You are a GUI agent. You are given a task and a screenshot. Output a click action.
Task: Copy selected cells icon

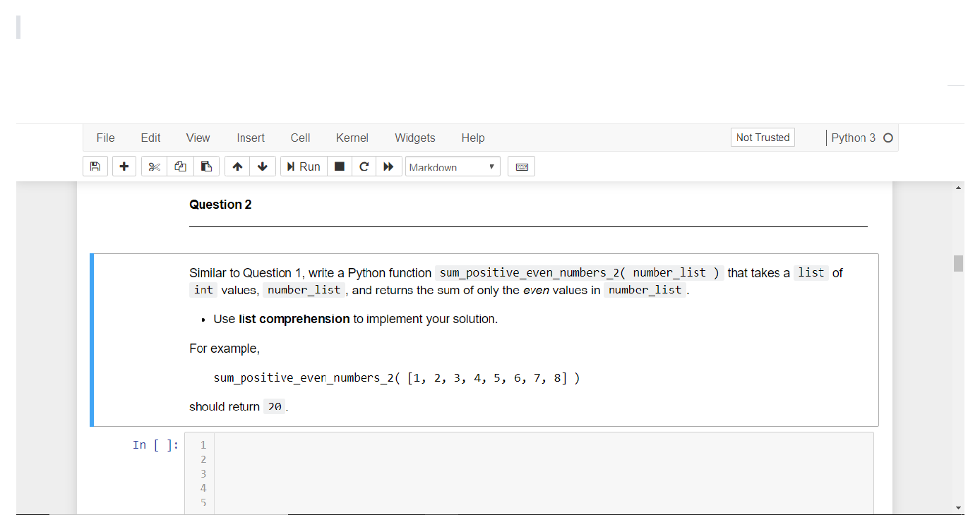[x=181, y=166]
